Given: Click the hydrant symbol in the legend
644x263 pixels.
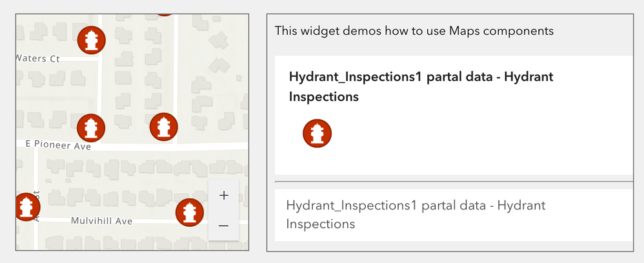Looking at the screenshot, I should pyautogui.click(x=317, y=133).
